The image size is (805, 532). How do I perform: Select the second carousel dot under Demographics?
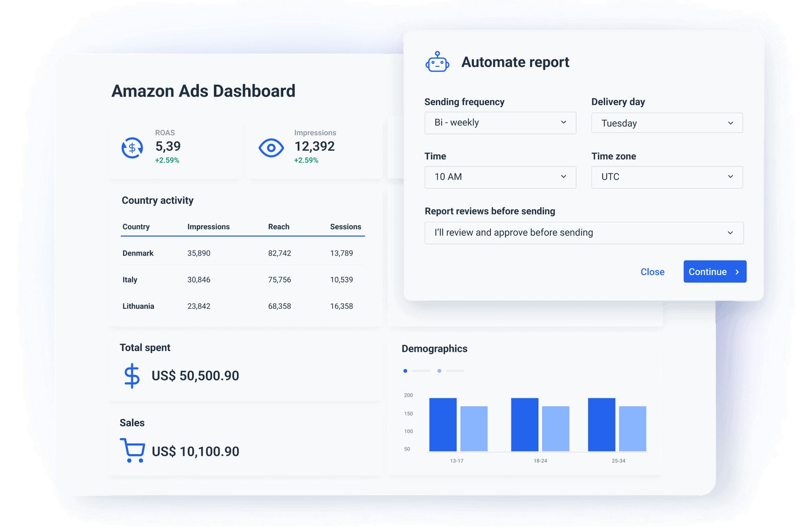click(438, 371)
